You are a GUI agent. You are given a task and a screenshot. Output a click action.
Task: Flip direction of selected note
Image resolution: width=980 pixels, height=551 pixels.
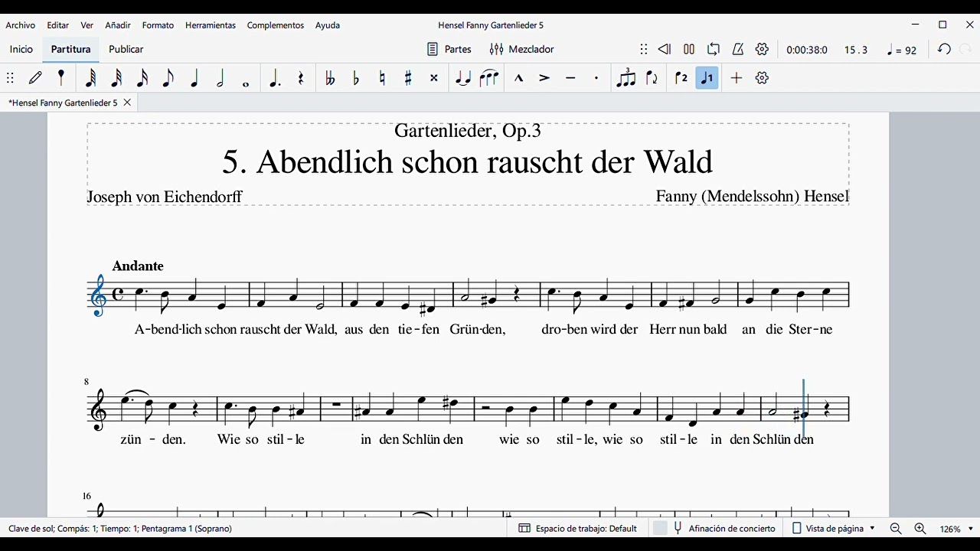point(652,78)
